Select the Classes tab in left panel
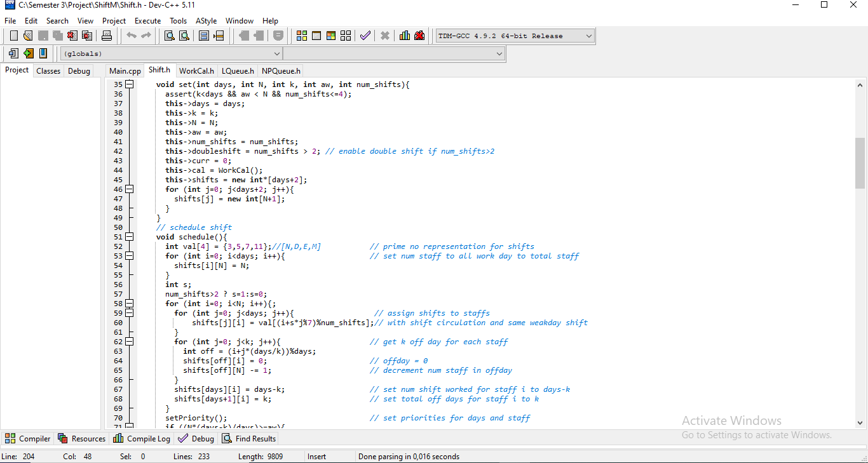Image resolution: width=868 pixels, height=463 pixels. click(48, 71)
